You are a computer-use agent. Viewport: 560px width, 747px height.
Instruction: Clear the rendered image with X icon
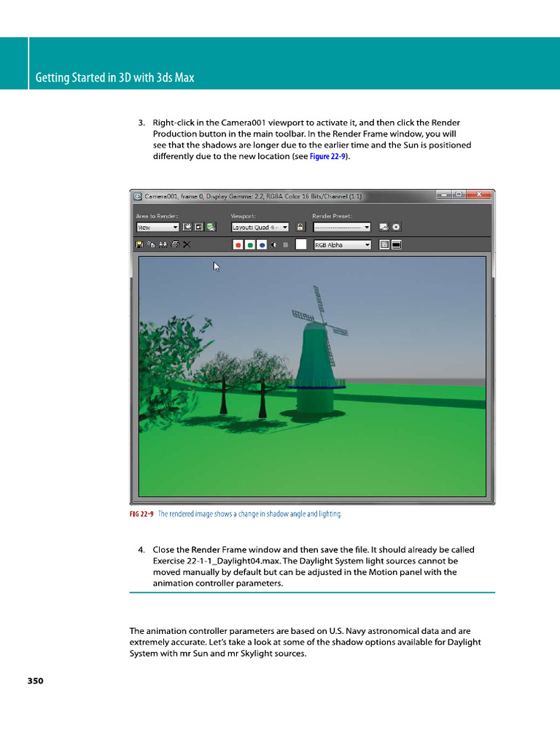[187, 245]
